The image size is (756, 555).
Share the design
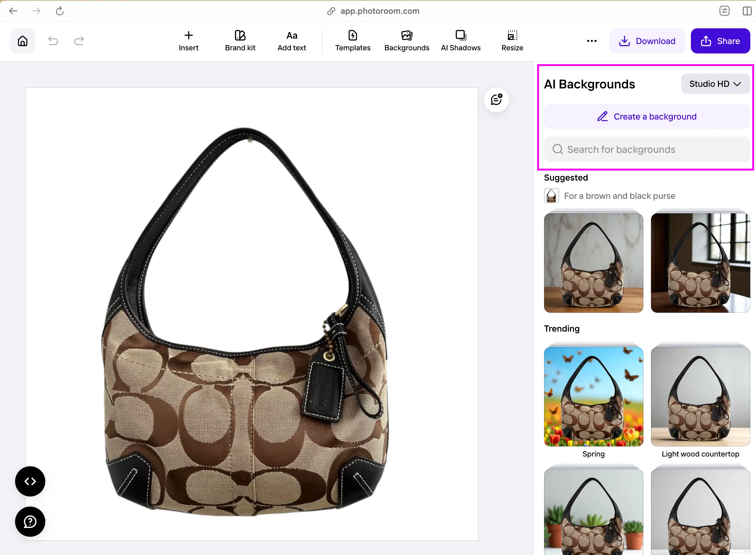click(x=720, y=41)
